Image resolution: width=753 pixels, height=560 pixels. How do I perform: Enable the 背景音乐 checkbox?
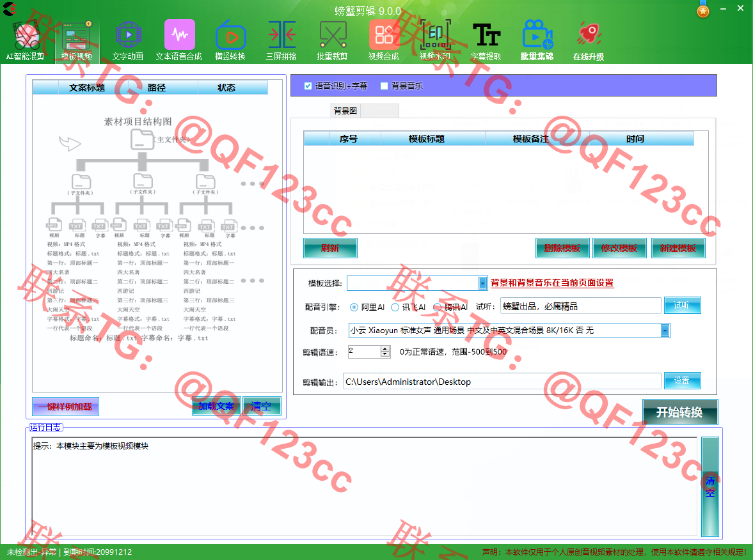[384, 86]
